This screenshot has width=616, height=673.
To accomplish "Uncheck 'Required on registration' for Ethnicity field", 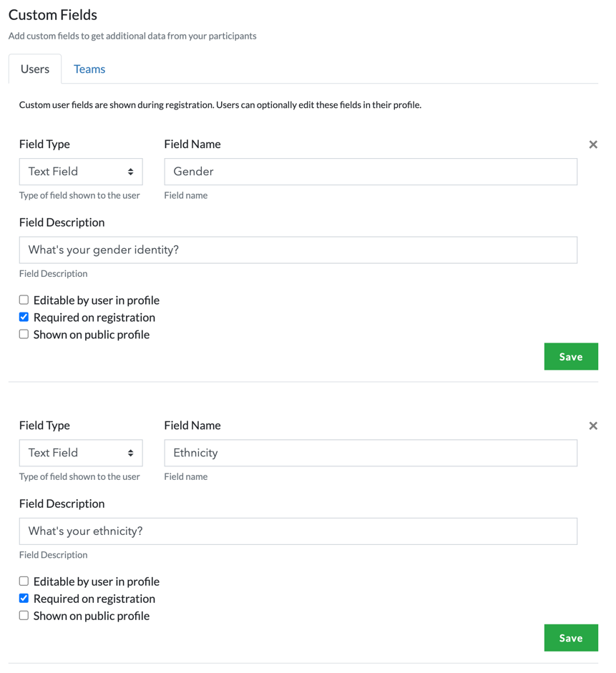I will coord(24,598).
